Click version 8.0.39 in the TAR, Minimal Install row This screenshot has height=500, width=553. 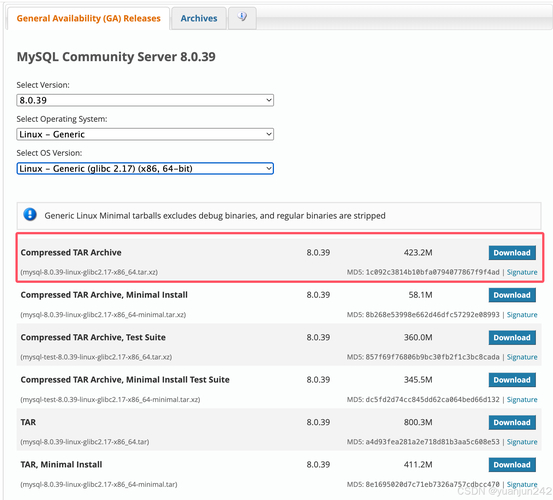(x=318, y=465)
